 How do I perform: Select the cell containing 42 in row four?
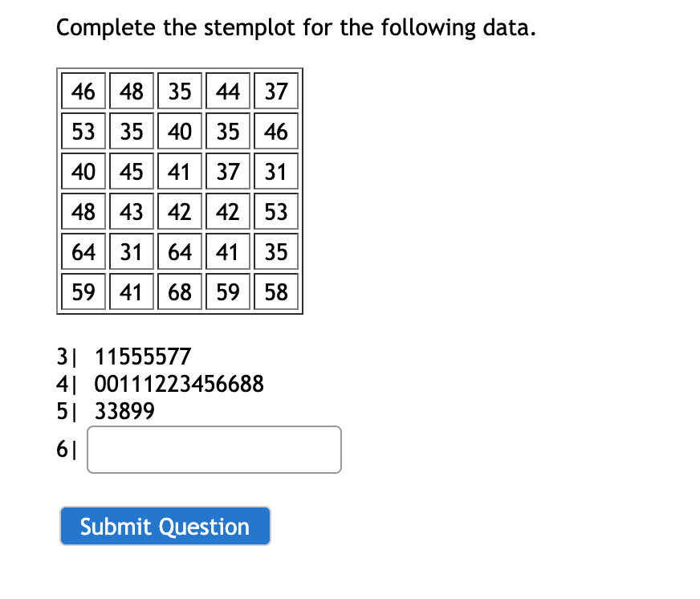180,211
